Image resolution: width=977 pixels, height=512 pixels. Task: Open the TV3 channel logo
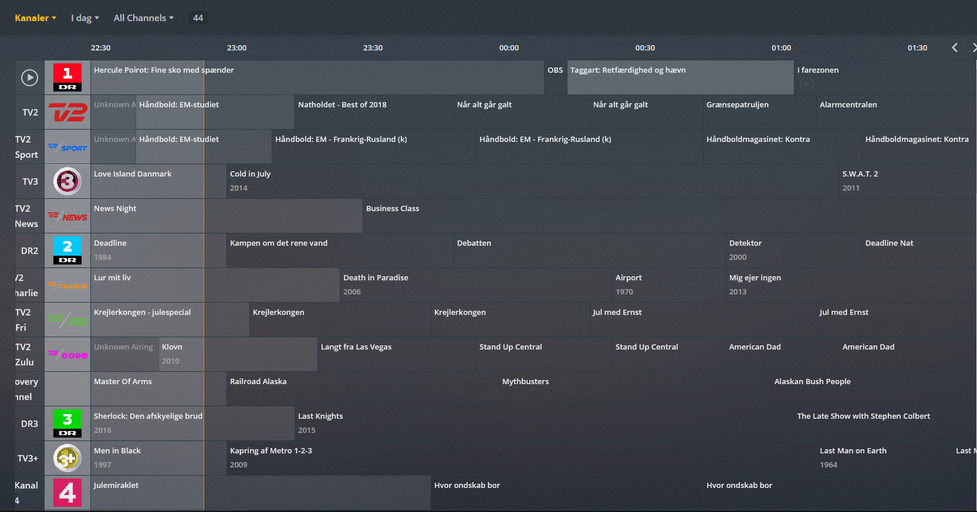point(67,181)
